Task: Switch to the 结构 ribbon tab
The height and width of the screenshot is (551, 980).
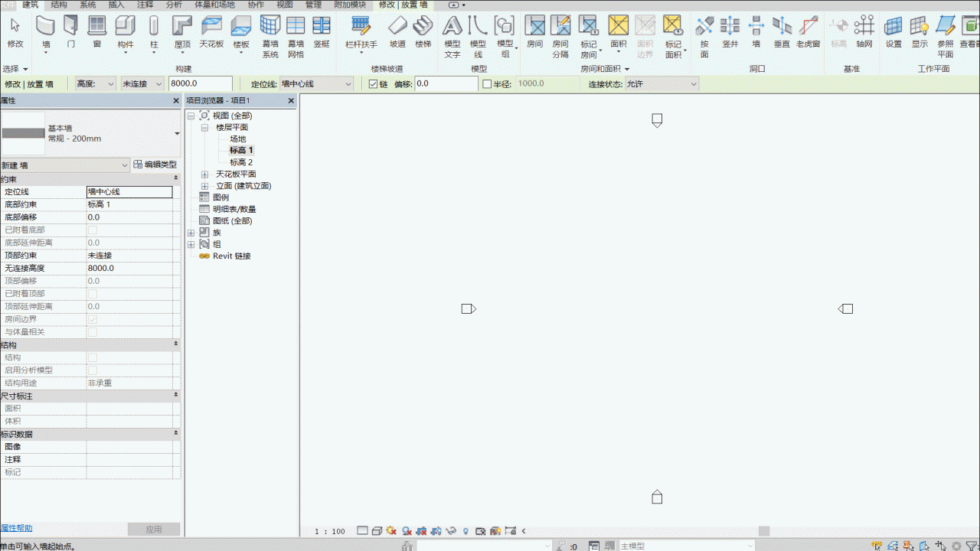Action: tap(59, 5)
